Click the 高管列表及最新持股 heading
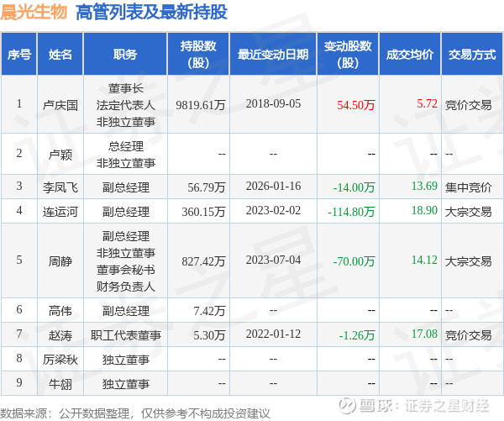The height and width of the screenshot is (421, 504). 151,13
